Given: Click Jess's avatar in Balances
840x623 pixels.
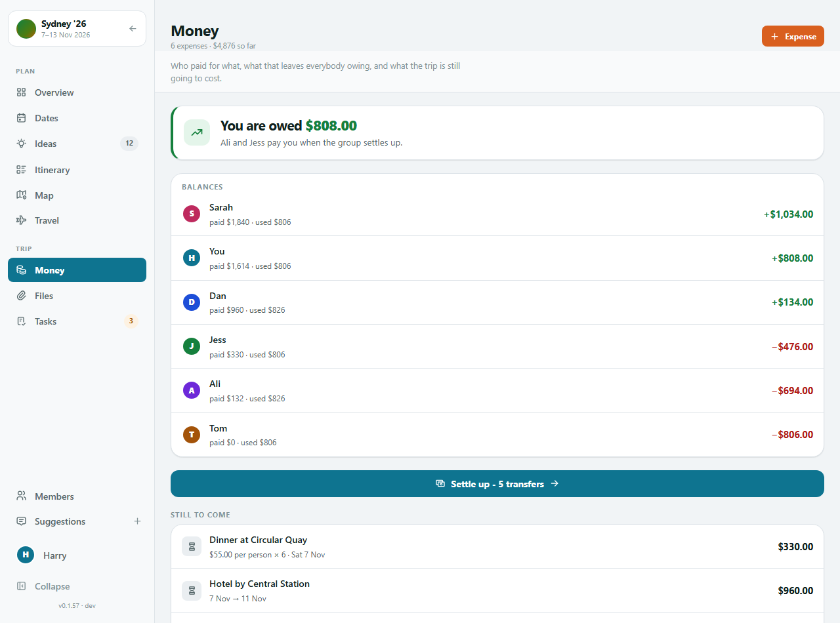Looking at the screenshot, I should [192, 346].
